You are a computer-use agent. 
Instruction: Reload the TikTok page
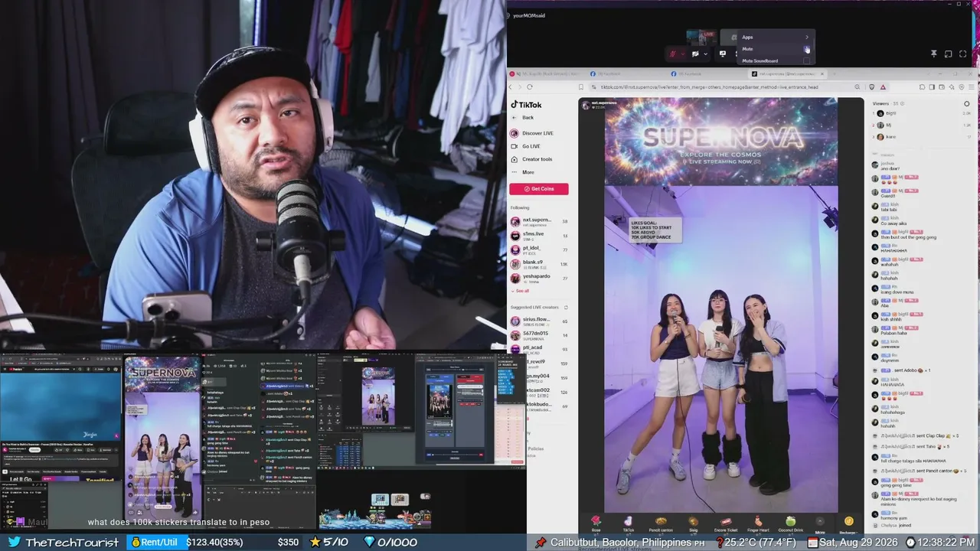[x=530, y=87]
